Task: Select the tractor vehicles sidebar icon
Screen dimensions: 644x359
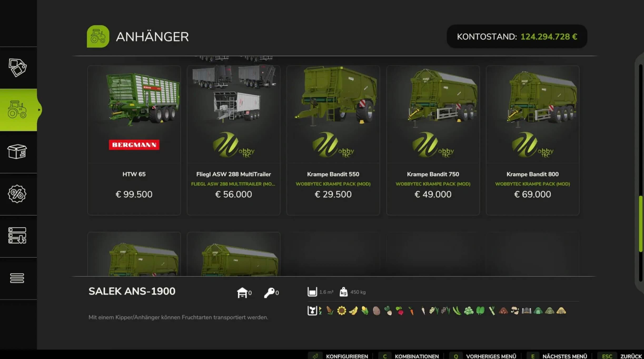Action: click(x=17, y=110)
